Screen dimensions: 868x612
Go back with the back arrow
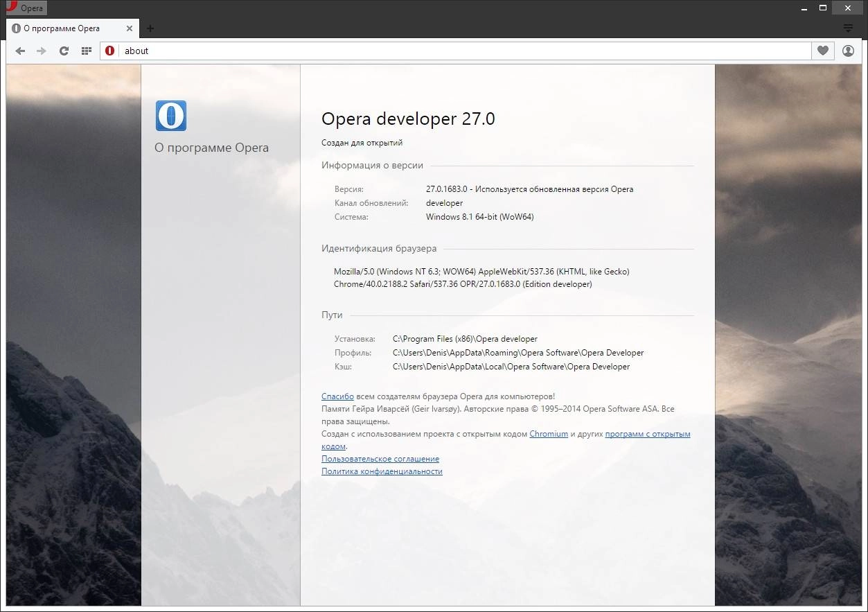(20, 51)
